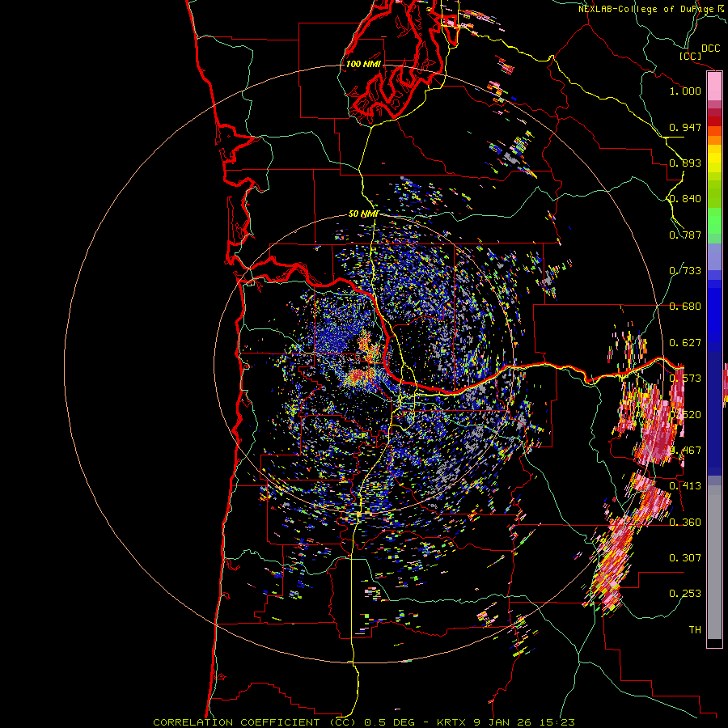Select the 0.840 scale value
Viewport: 728px width, 728px height.
click(x=685, y=199)
